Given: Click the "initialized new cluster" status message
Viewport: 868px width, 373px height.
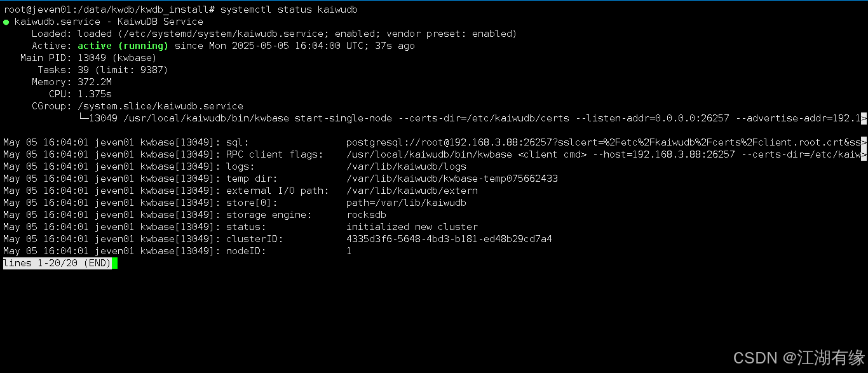Looking at the screenshot, I should click(x=412, y=227).
